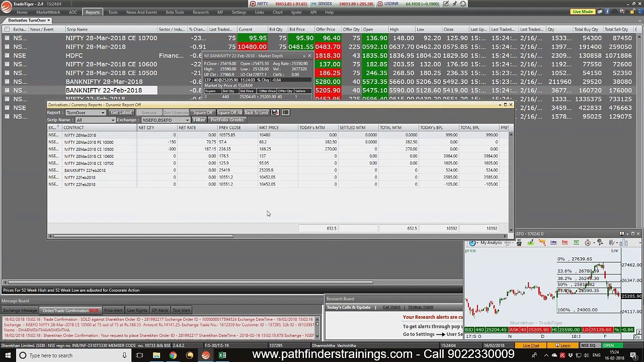Click the Portfolio Greeks button
The image size is (644, 362).
point(227,120)
